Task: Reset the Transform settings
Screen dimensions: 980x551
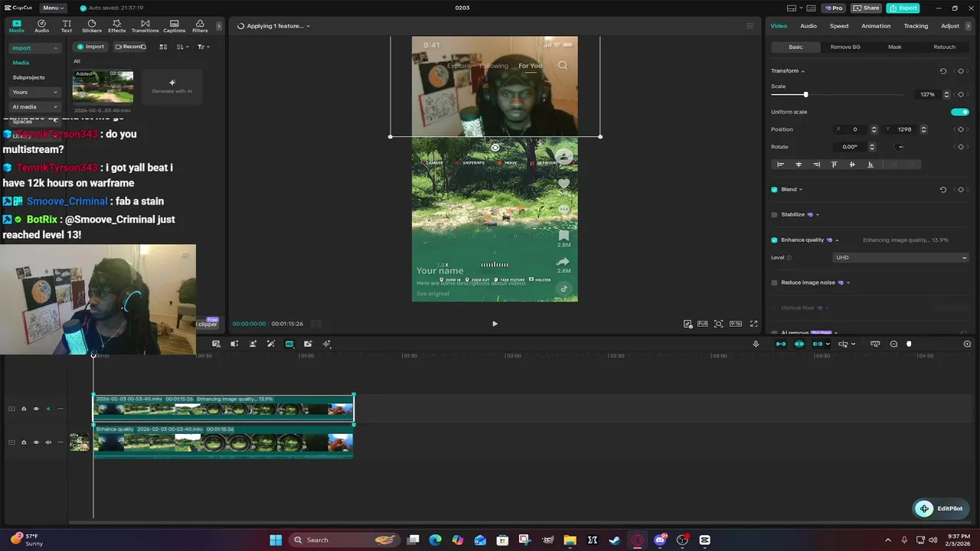Action: click(943, 71)
